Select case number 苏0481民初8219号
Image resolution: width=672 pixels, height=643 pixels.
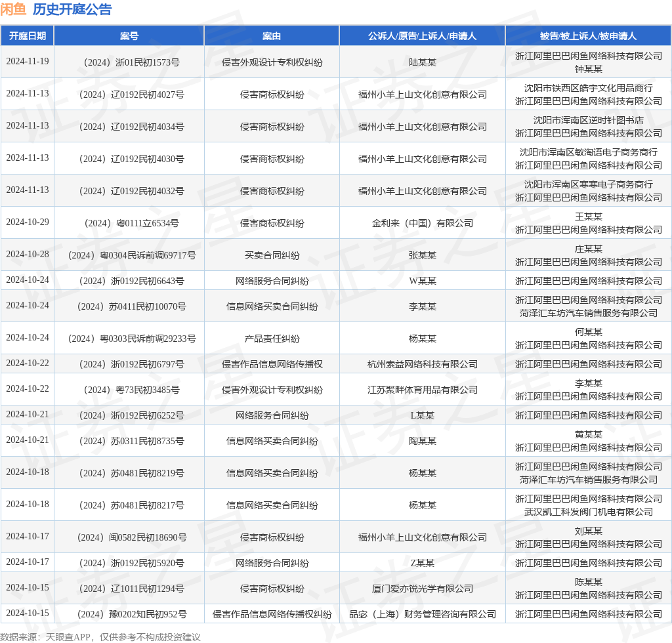point(131,473)
